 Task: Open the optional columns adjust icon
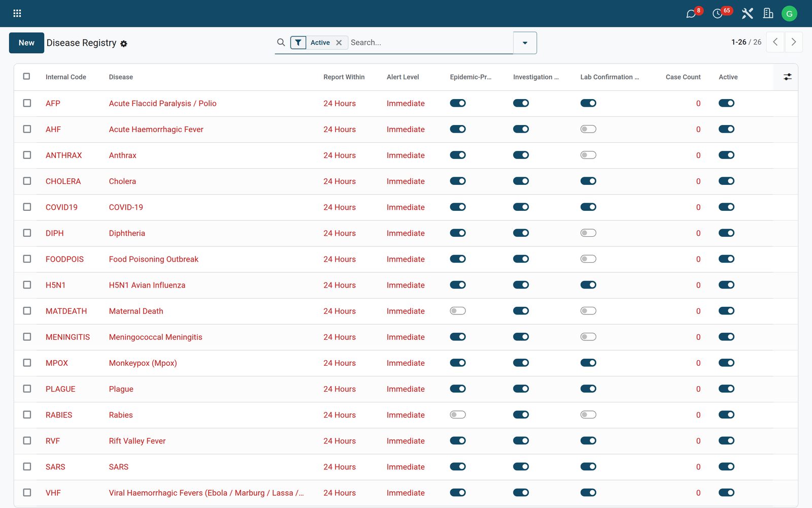(787, 77)
